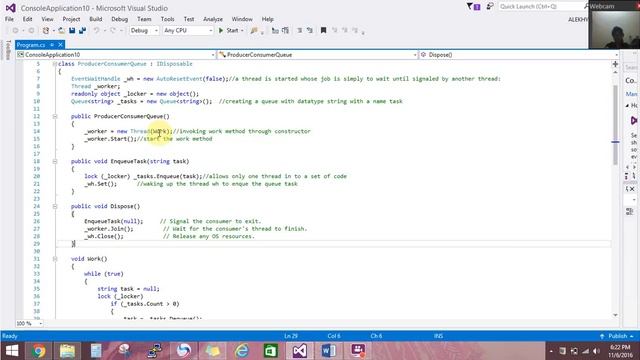The width and height of the screenshot is (640, 360).
Task: Click the network signal tray icon
Action: (585, 351)
